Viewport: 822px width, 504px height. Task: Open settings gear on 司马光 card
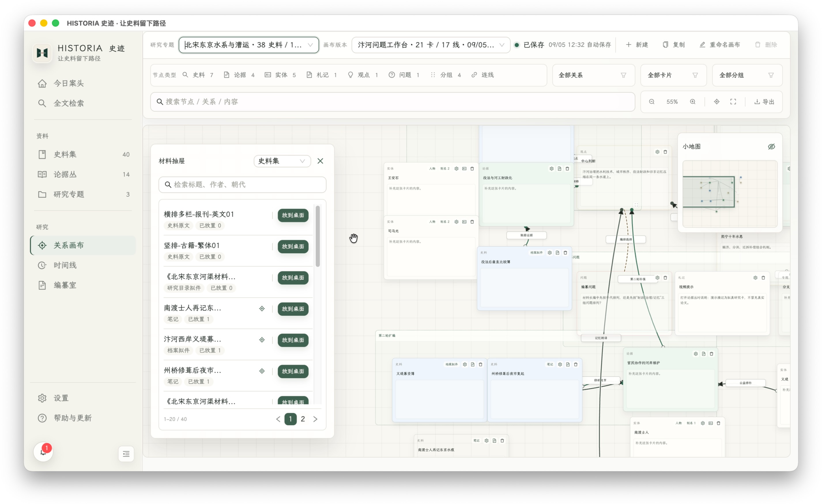(456, 222)
